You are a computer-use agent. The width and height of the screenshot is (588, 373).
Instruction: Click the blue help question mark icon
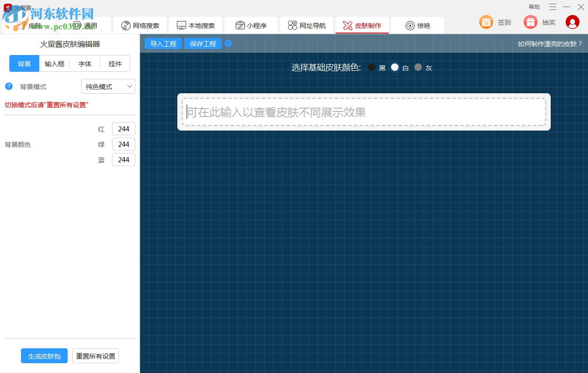(x=228, y=43)
